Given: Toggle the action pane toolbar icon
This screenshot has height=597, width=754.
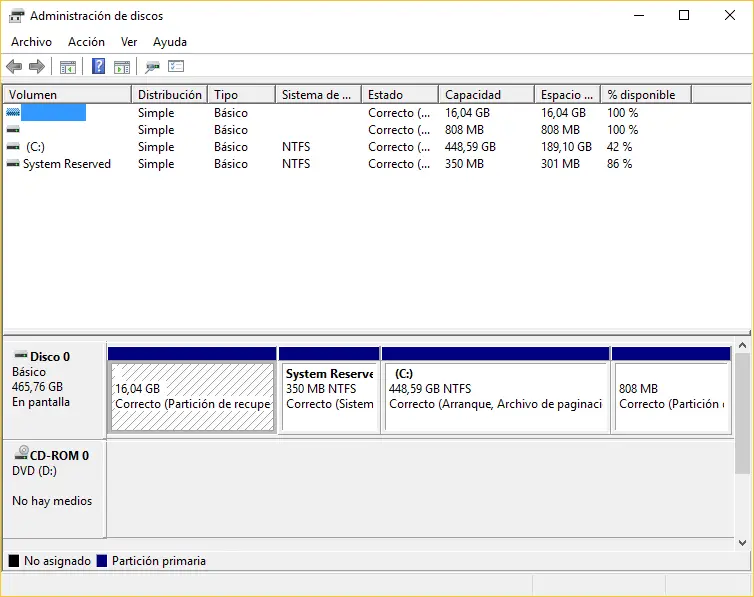Looking at the screenshot, I should point(122,67).
